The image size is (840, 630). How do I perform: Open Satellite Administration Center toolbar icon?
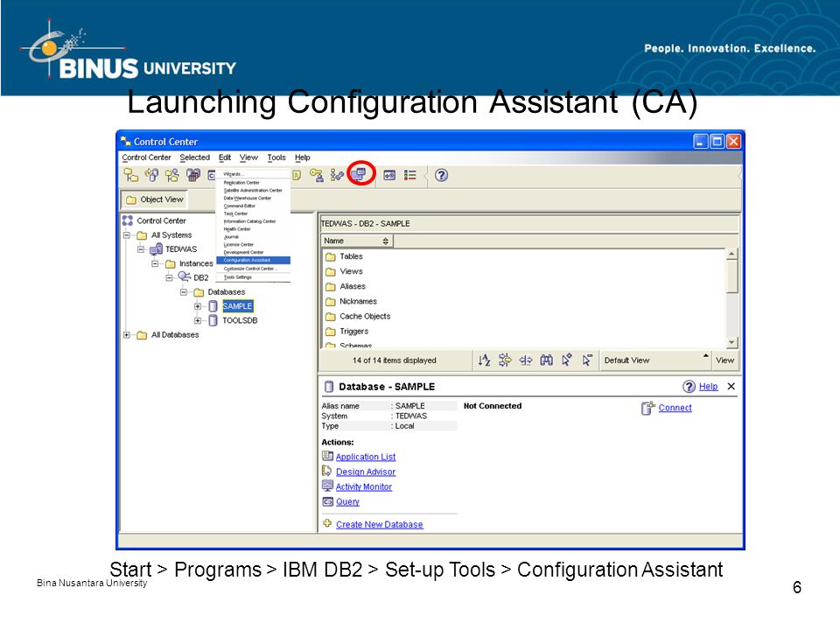click(x=172, y=175)
